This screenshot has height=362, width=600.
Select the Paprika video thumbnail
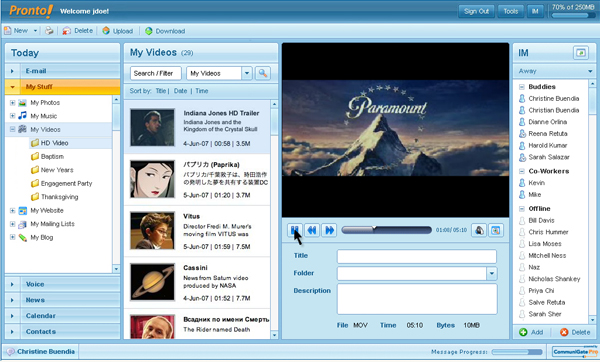coord(152,179)
